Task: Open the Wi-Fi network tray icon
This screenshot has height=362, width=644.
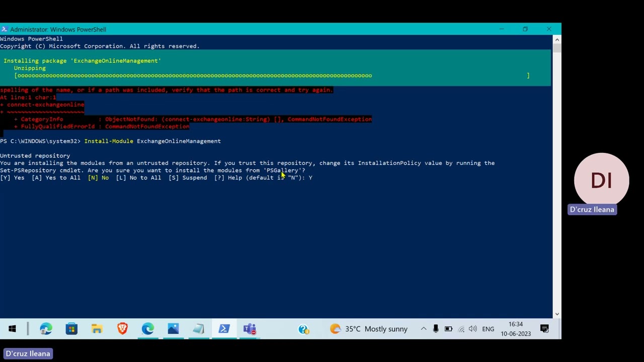Action: [x=461, y=329]
